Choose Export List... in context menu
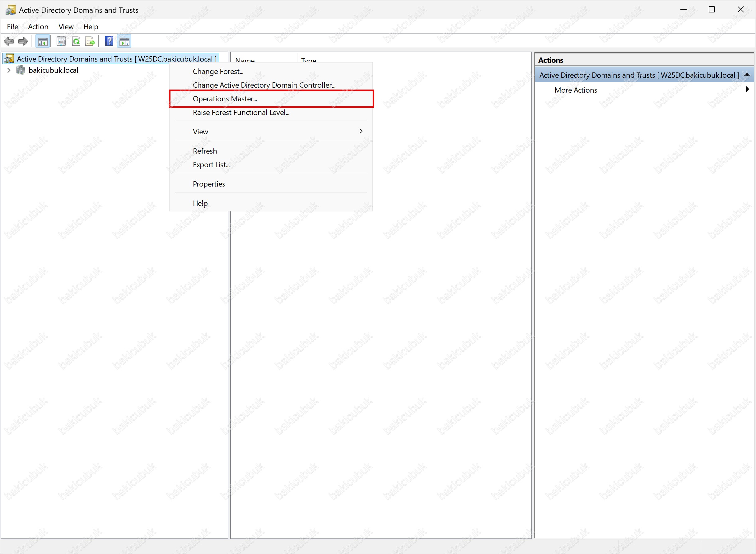 tap(271, 165)
